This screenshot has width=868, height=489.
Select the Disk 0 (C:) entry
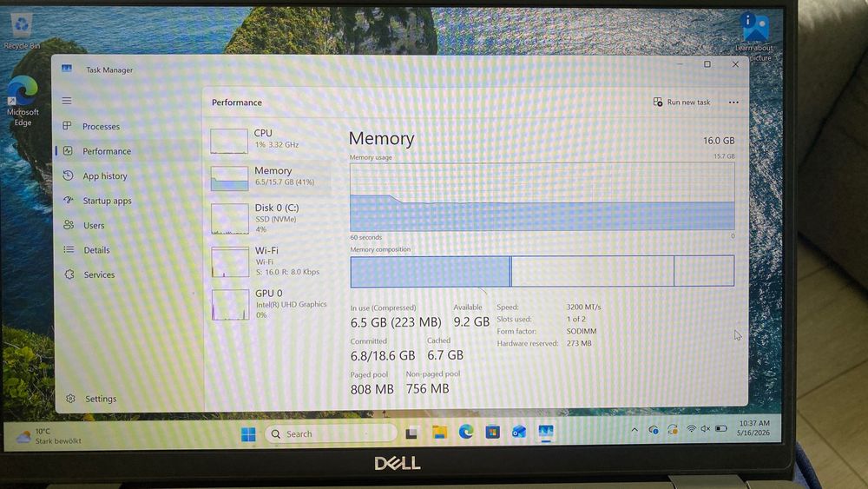[x=270, y=218]
